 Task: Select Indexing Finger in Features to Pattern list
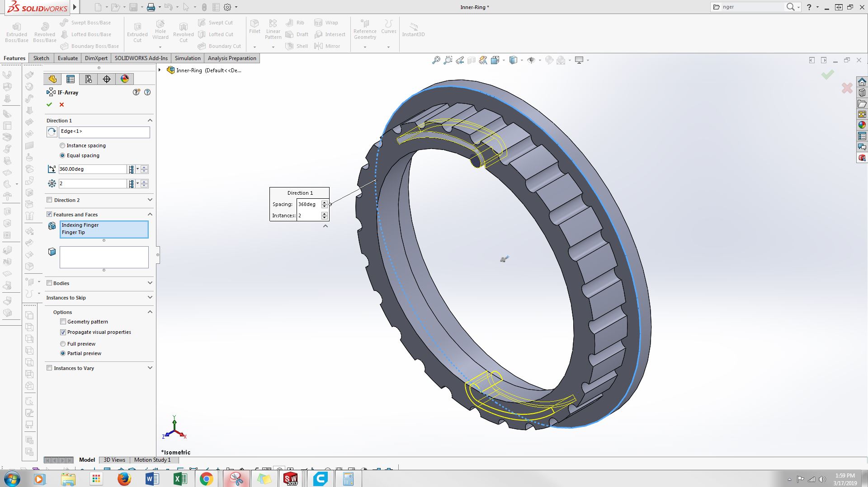pyautogui.click(x=80, y=225)
